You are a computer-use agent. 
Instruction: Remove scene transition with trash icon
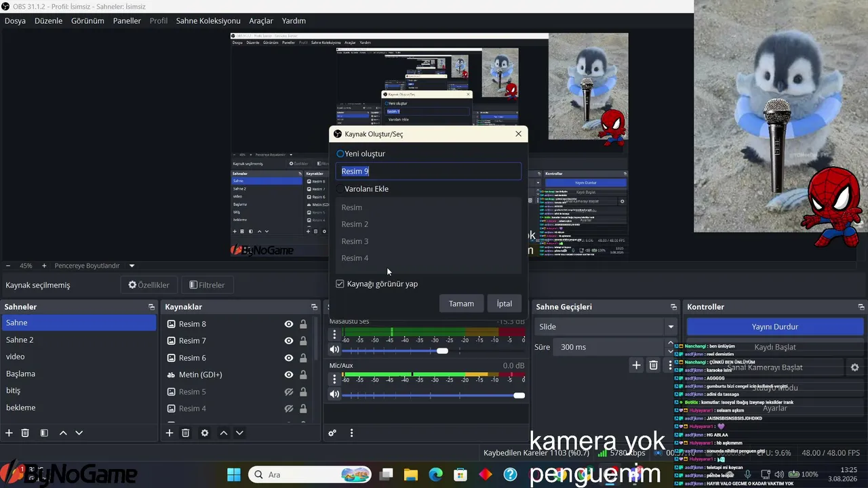pyautogui.click(x=654, y=365)
